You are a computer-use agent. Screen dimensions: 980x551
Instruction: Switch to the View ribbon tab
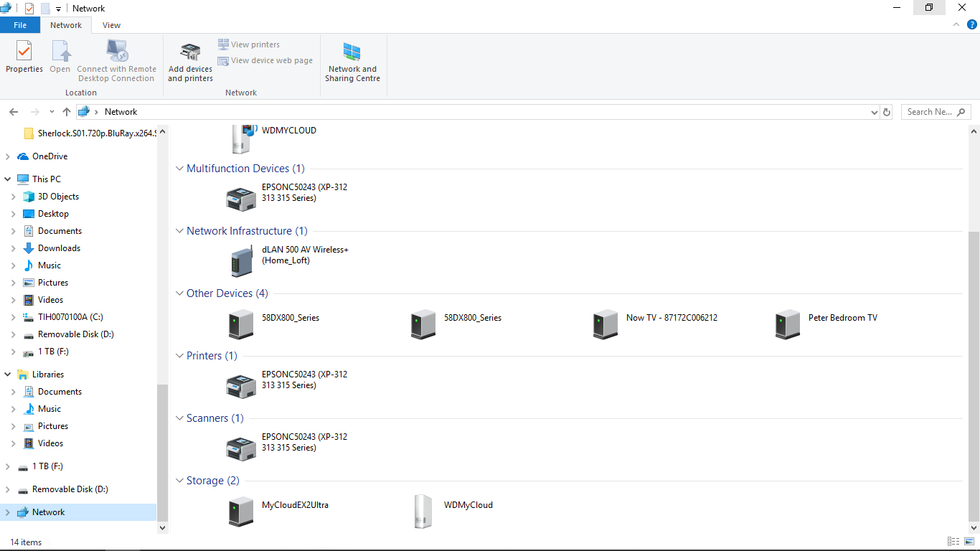(111, 25)
